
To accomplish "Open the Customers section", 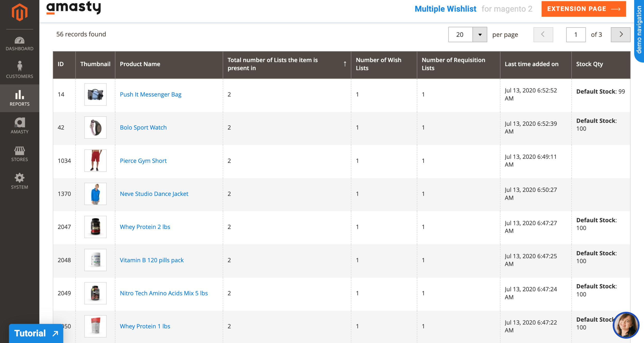I will 19,71.
